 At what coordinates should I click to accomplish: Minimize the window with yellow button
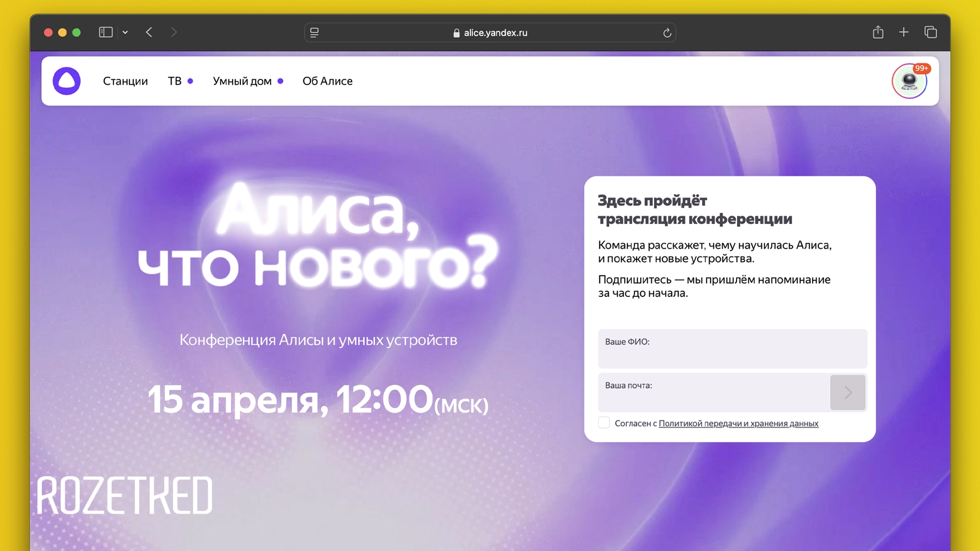62,33
